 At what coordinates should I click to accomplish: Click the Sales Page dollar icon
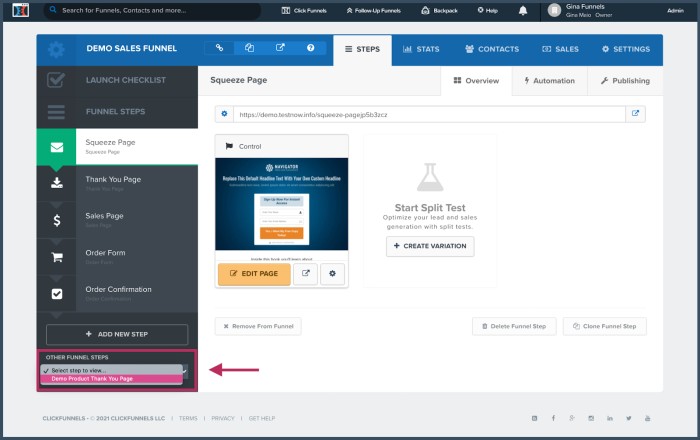click(57, 220)
